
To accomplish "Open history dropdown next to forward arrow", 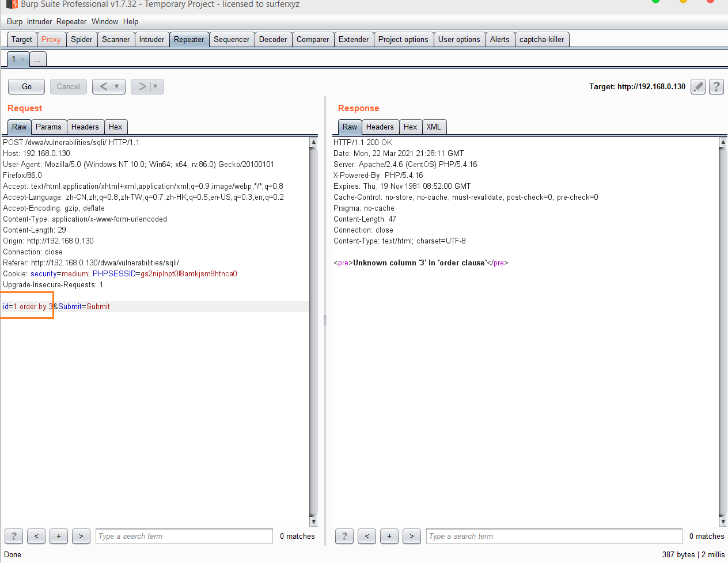I will [156, 86].
